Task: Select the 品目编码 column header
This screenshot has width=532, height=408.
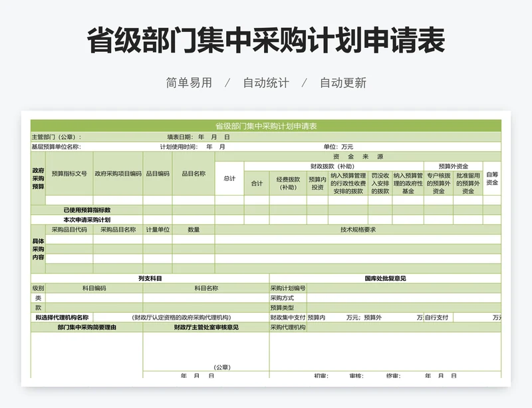Action: pos(158,174)
